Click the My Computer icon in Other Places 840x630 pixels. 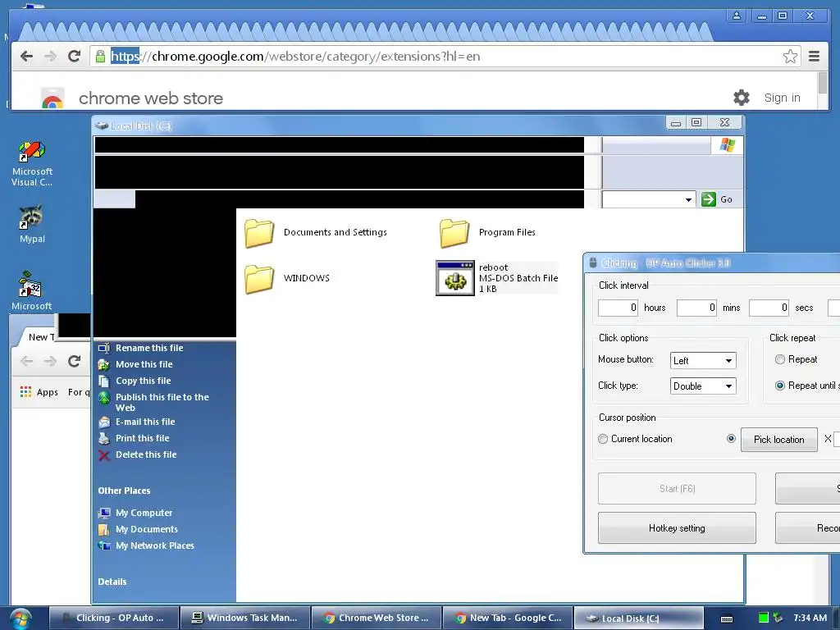[x=104, y=514]
